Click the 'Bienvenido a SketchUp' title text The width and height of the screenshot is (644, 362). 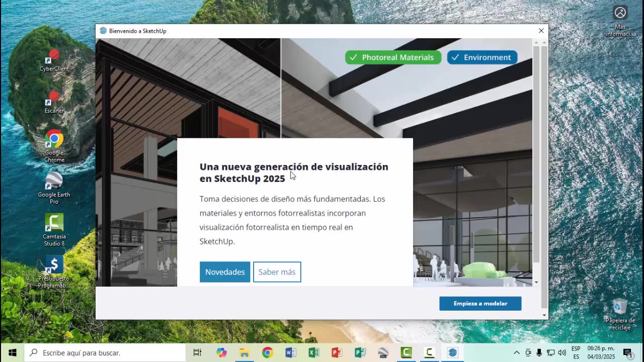[137, 31]
